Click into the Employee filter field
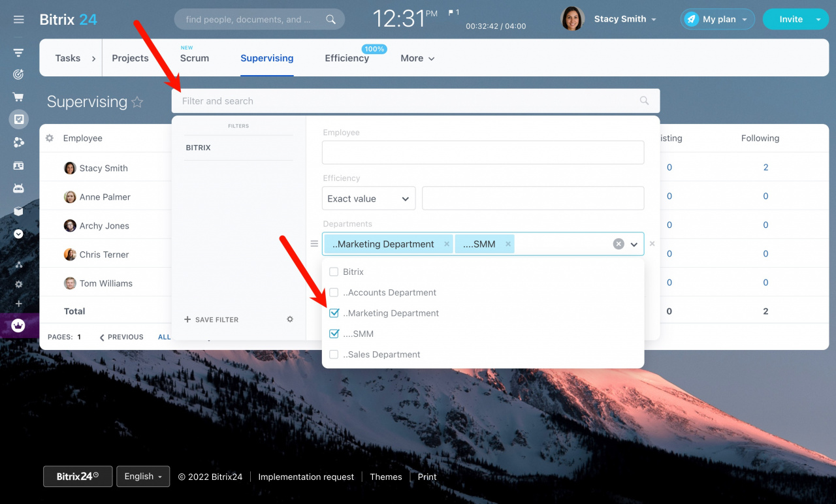Image resolution: width=836 pixels, height=504 pixels. 483,153
